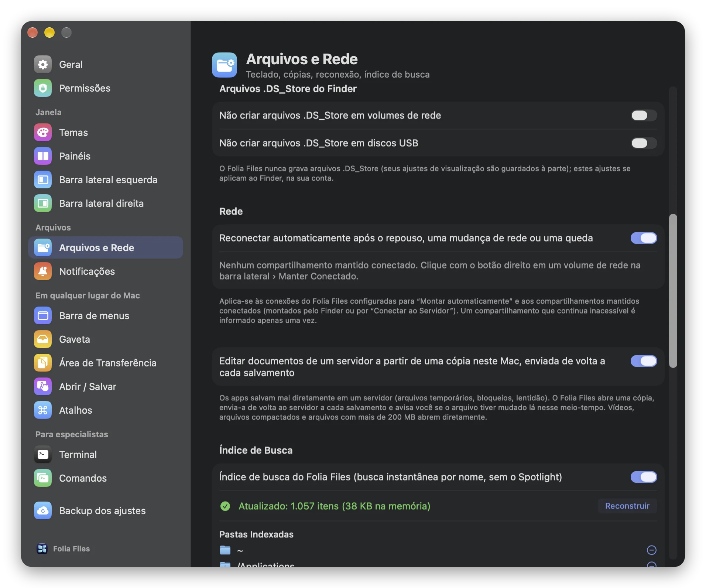Click the Reconstruir index button
The image size is (706, 588).
[x=627, y=506]
